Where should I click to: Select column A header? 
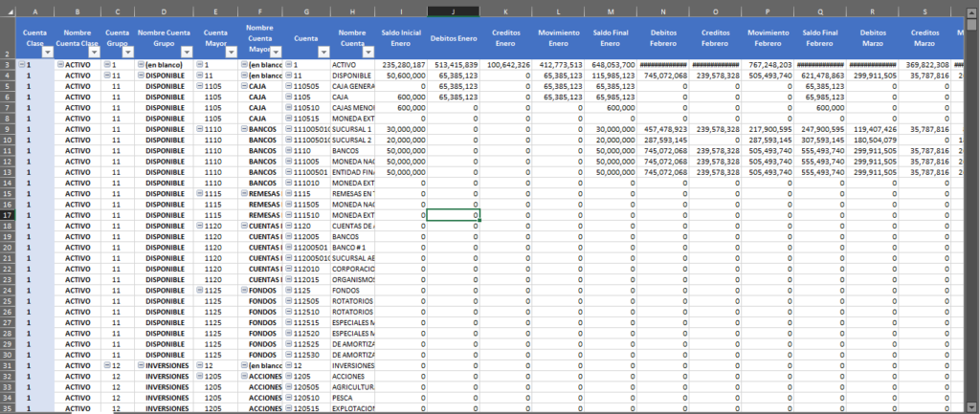35,11
